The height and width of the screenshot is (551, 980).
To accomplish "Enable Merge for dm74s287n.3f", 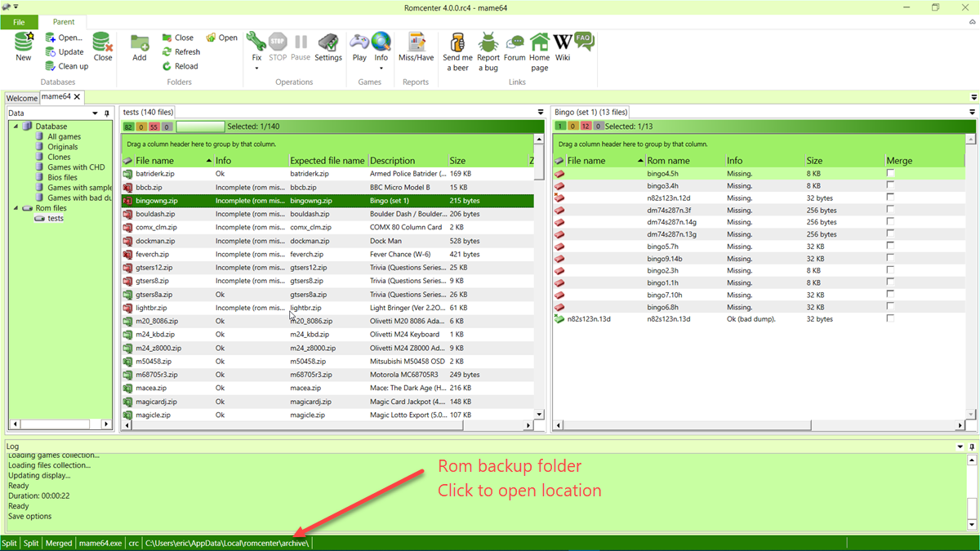I will pos(890,210).
